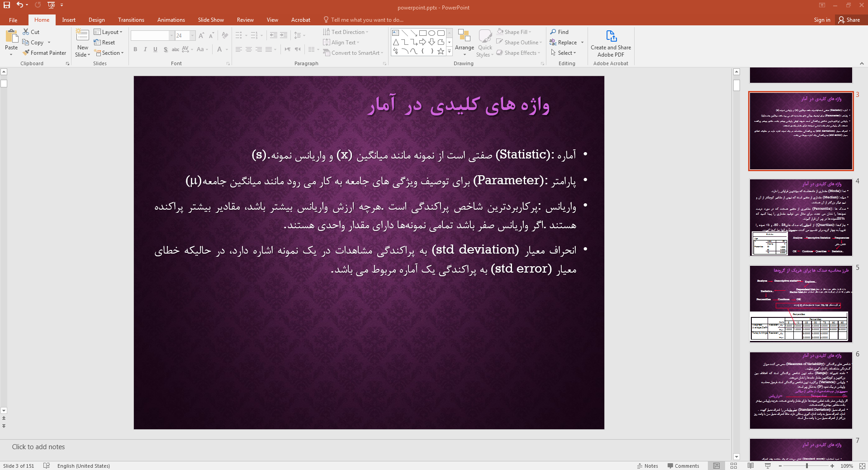Open the font size dropdown
The height and width of the screenshot is (470, 868).
[x=193, y=35]
